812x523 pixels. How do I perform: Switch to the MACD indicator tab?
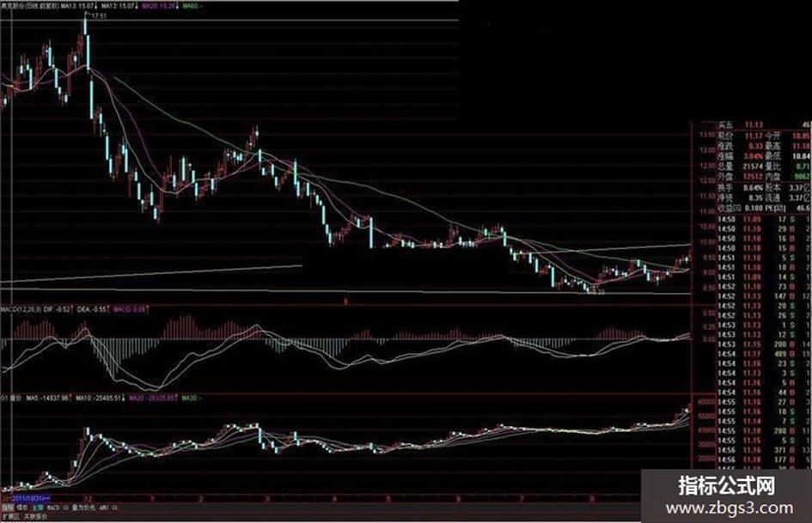click(53, 508)
